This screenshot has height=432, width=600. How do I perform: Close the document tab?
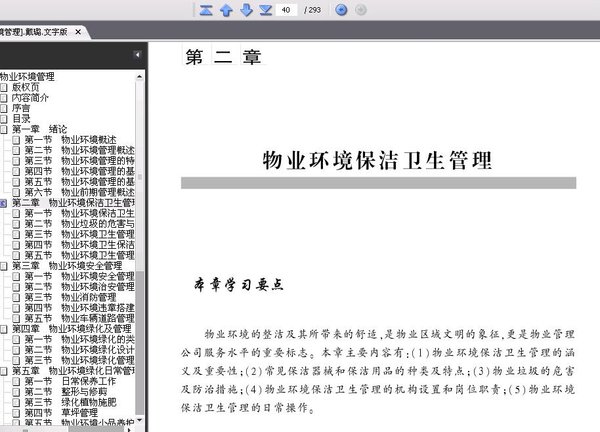78,32
